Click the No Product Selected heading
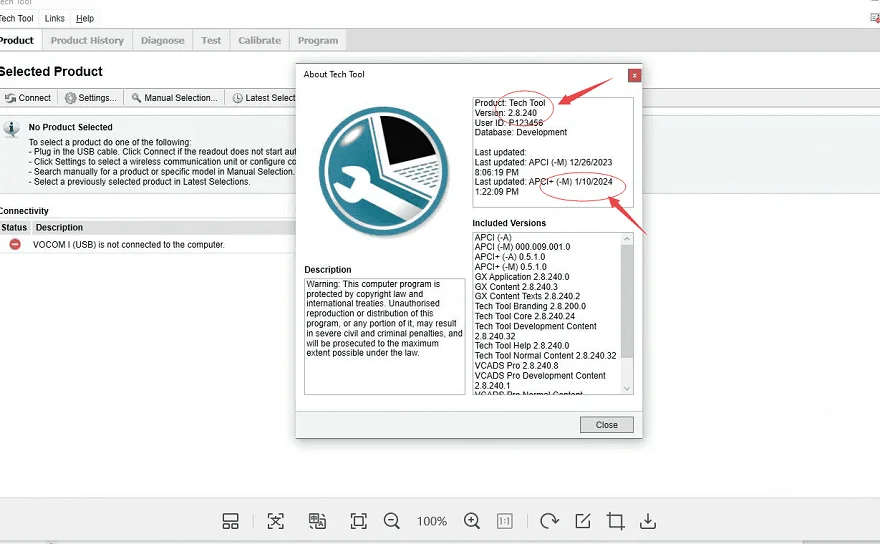 71,127
